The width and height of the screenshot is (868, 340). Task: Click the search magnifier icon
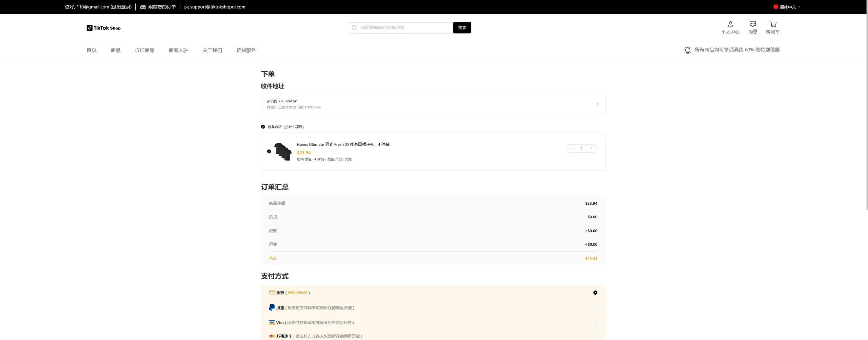pos(354,28)
